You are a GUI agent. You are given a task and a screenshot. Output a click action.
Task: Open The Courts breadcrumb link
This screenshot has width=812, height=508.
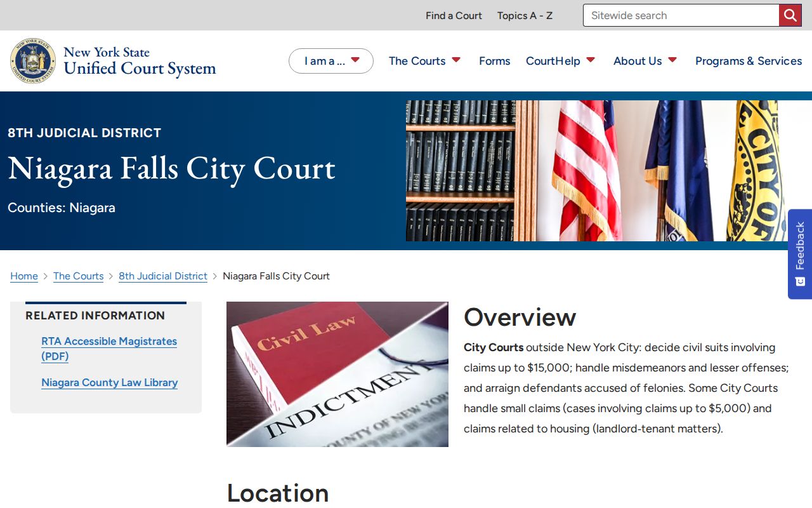[x=78, y=276]
